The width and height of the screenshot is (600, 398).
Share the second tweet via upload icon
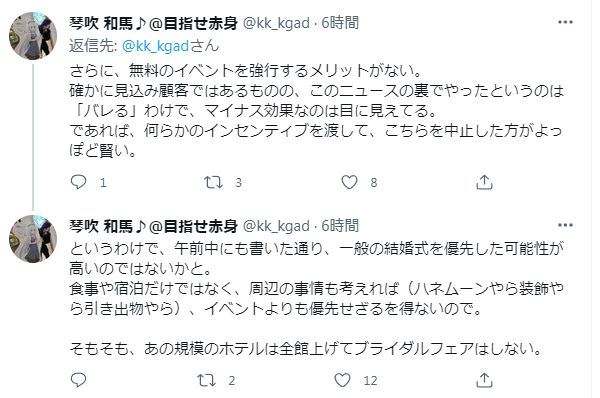point(484,380)
